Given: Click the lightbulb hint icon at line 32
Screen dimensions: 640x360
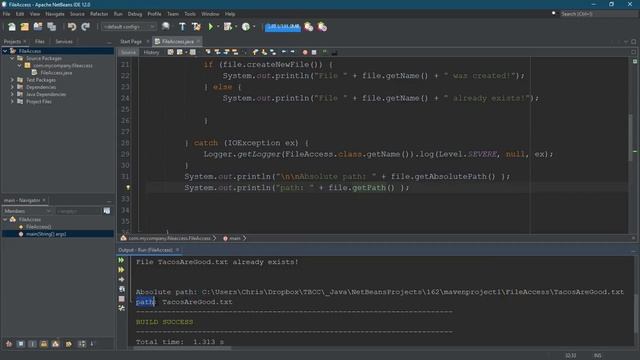Looking at the screenshot, I should (x=128, y=188).
